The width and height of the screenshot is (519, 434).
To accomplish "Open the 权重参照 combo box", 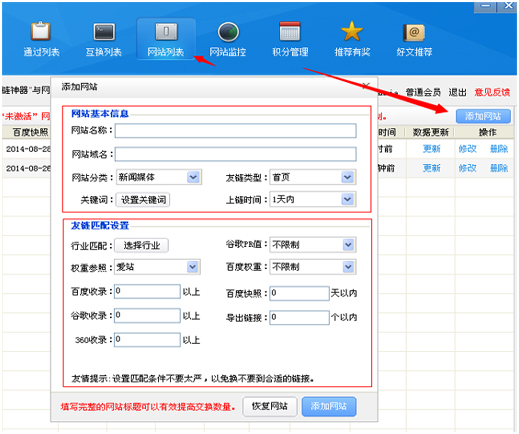I will point(157,267).
